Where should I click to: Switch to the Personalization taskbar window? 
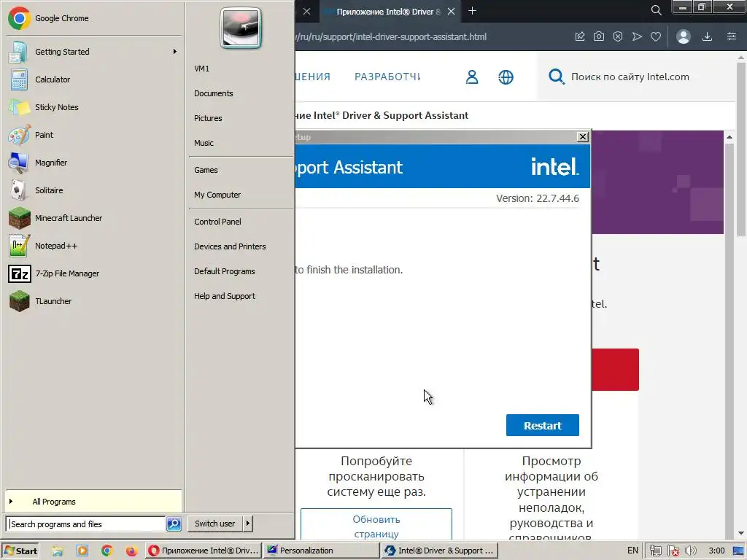(322, 551)
